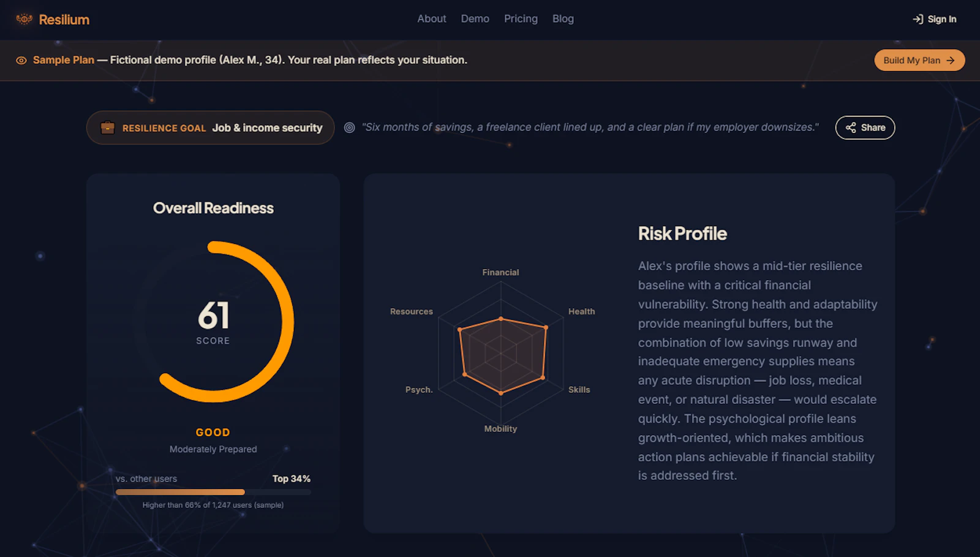Go to the Pricing page

click(x=521, y=19)
